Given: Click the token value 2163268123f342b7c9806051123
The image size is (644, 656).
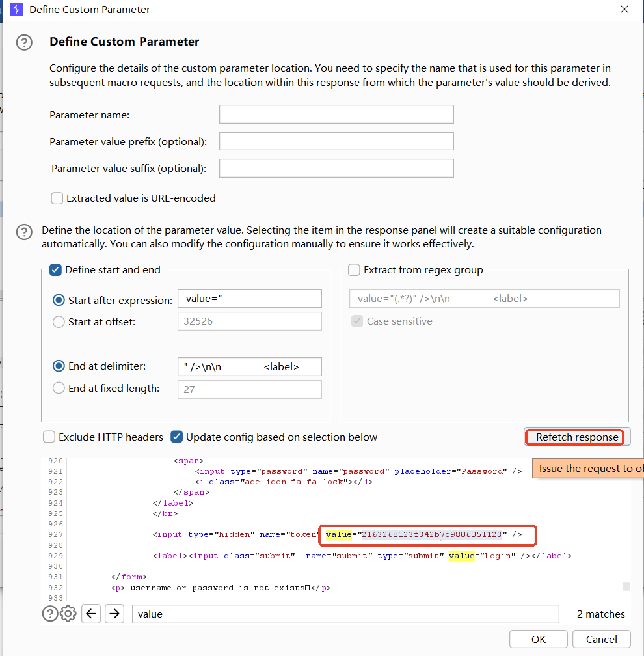Looking at the screenshot, I should click(431, 535).
